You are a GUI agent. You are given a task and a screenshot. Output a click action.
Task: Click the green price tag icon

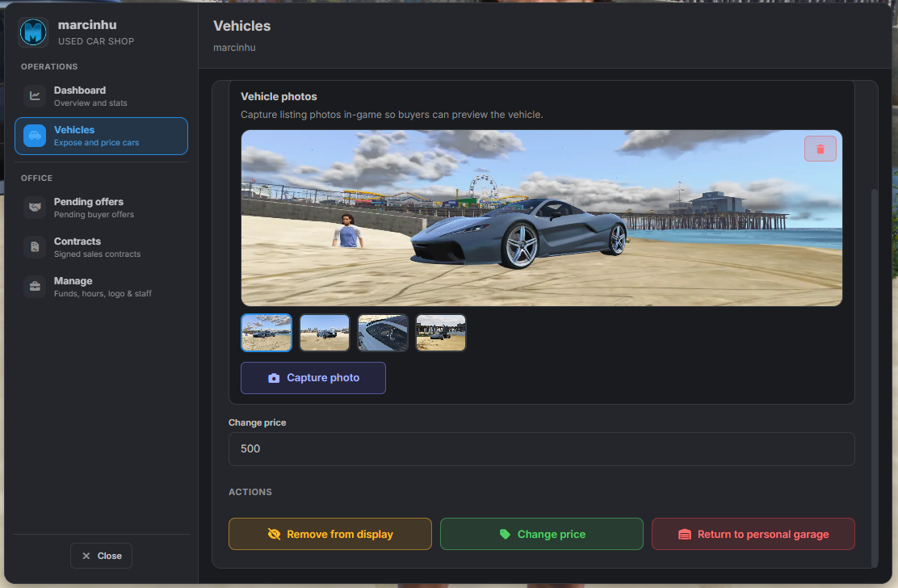[505, 534]
